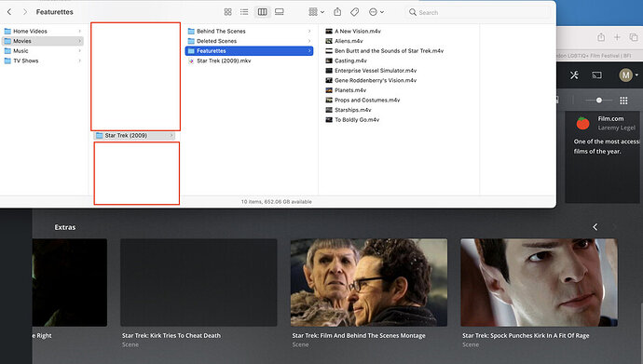643x364 pixels.
Task: Open the Finder action menu
Action: pos(376,12)
